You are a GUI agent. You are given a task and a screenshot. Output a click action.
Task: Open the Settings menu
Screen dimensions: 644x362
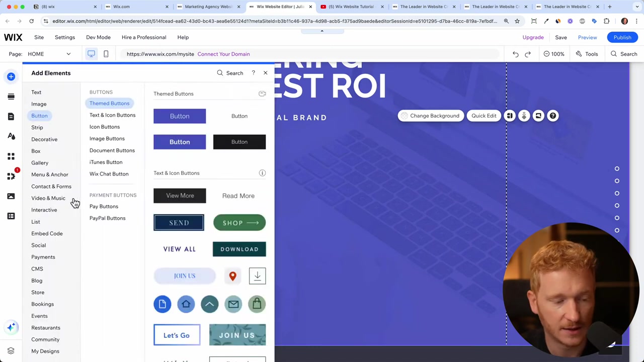point(64,37)
